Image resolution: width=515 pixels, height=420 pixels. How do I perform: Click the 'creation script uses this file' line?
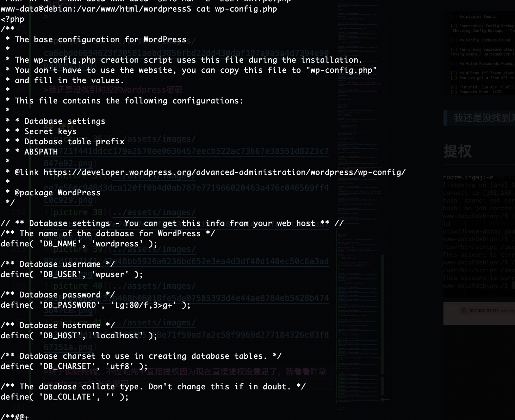pos(184,60)
